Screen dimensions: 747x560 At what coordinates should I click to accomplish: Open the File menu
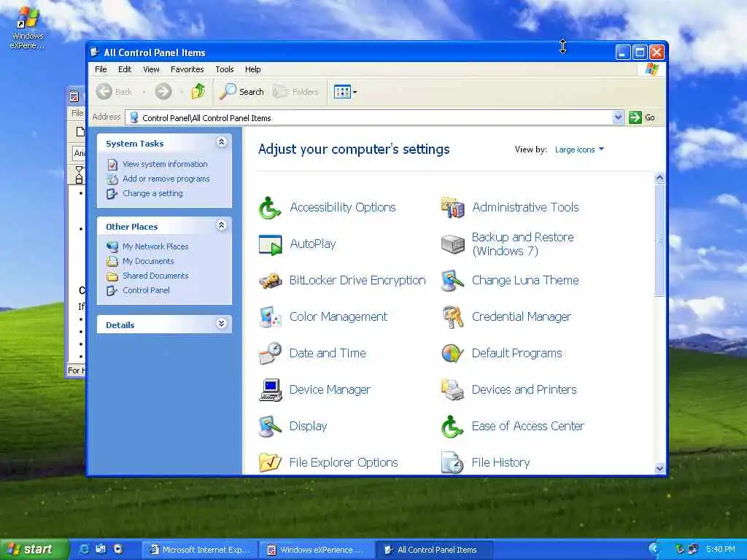(x=101, y=69)
